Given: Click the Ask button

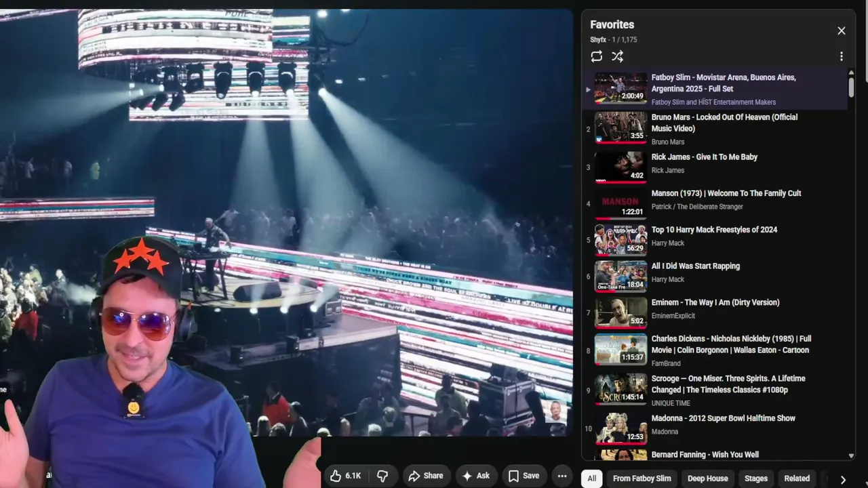Looking at the screenshot, I should pos(476,476).
